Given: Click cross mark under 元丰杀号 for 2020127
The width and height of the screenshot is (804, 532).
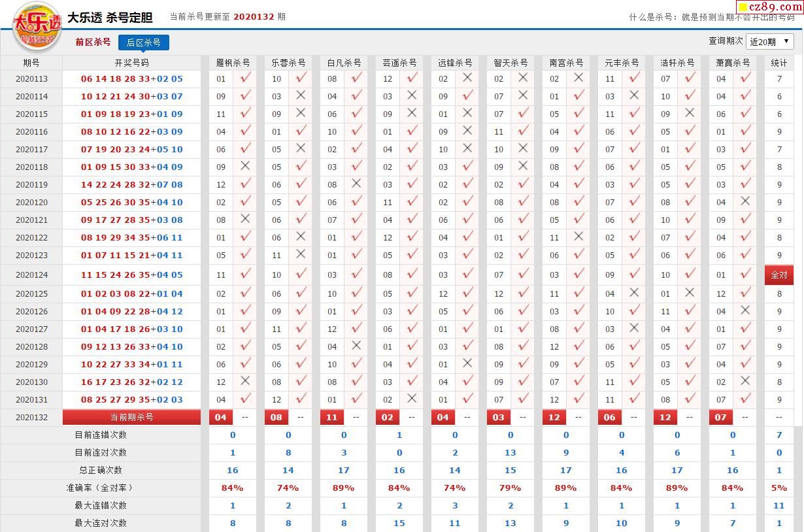Looking at the screenshot, I should 634,328.
